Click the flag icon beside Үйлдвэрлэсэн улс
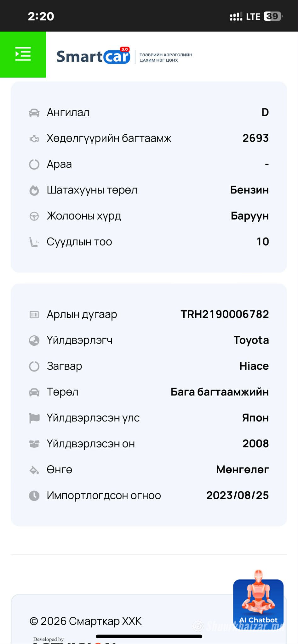Viewport: 298px width, 644px height. click(x=34, y=418)
